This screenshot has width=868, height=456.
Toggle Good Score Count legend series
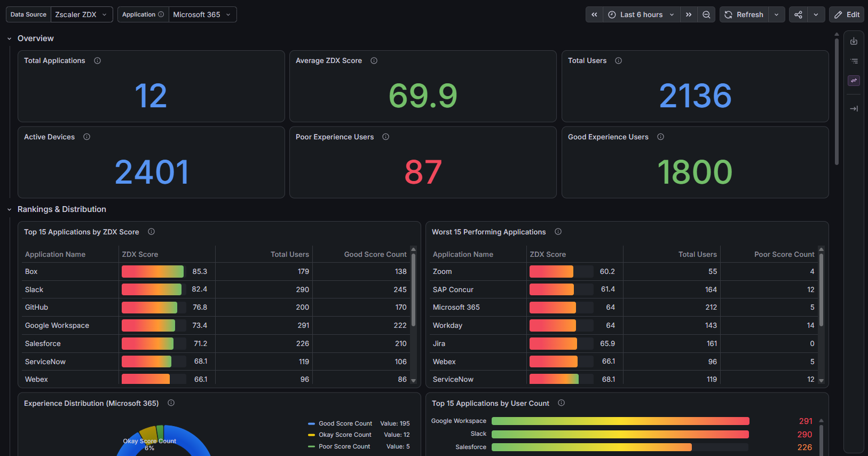[345, 423]
